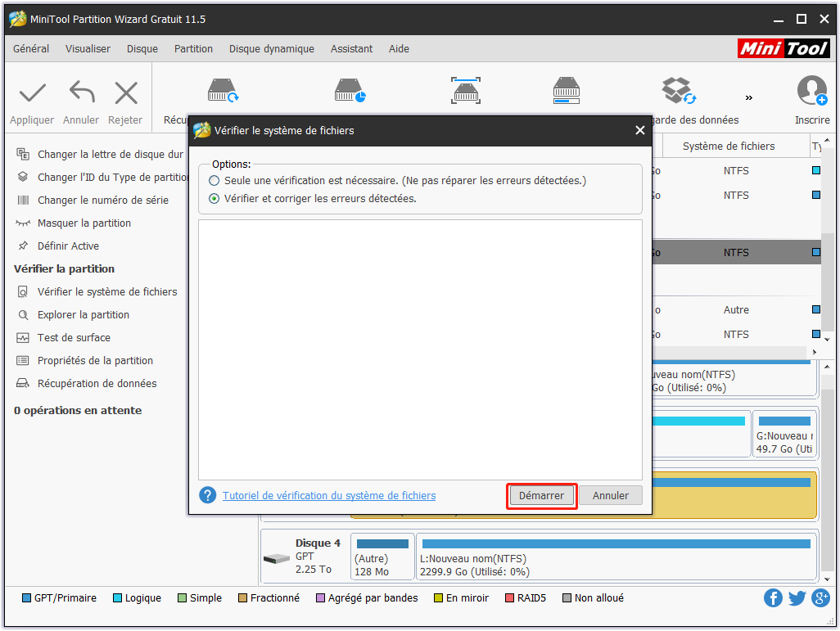Click the 0 opérations en attente text

(x=78, y=411)
